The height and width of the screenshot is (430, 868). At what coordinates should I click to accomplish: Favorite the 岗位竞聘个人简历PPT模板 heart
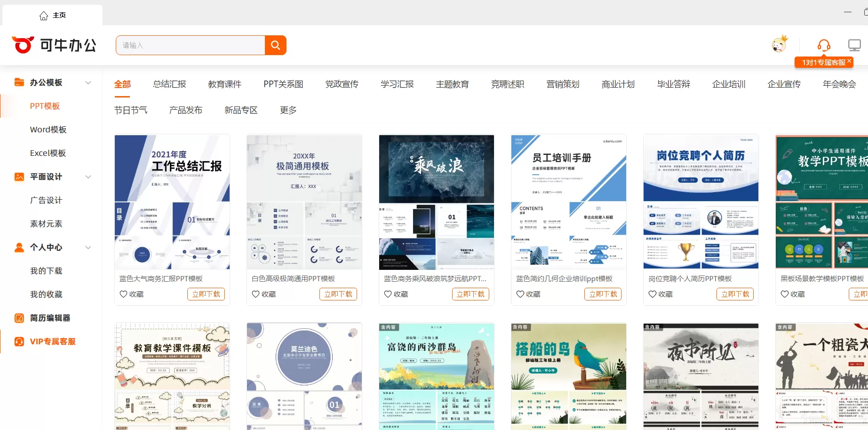(653, 294)
